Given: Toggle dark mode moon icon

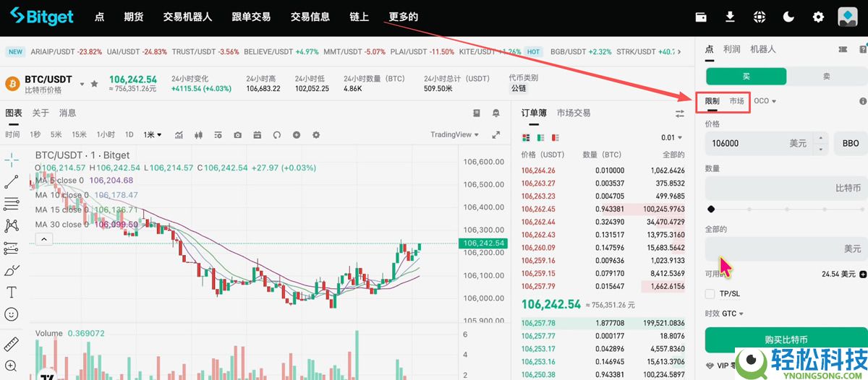Looking at the screenshot, I should point(788,17).
